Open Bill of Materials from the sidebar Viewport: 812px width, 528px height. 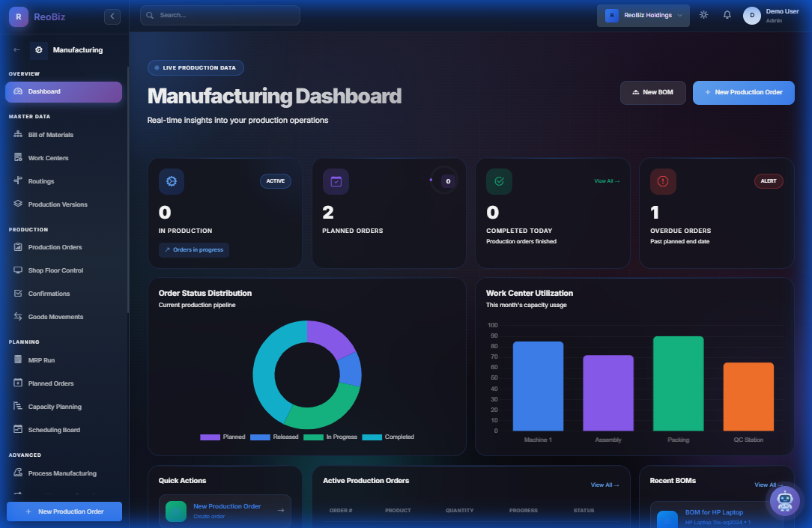49,134
